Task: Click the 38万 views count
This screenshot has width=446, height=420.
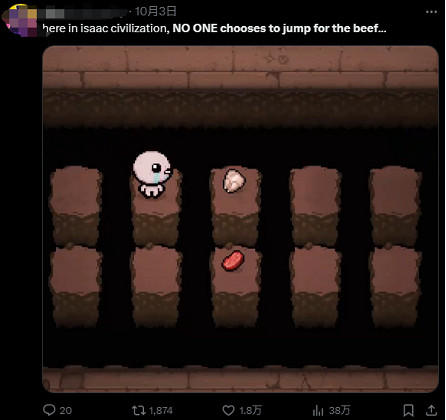Action: coord(339,410)
